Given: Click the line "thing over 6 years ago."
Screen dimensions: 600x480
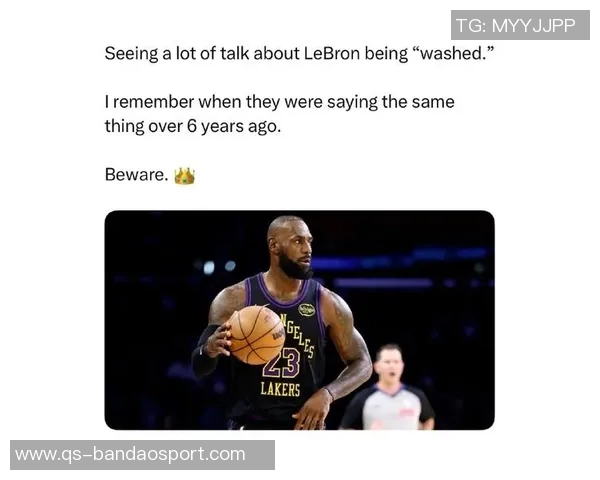Looking at the screenshot, I should click(193, 126).
